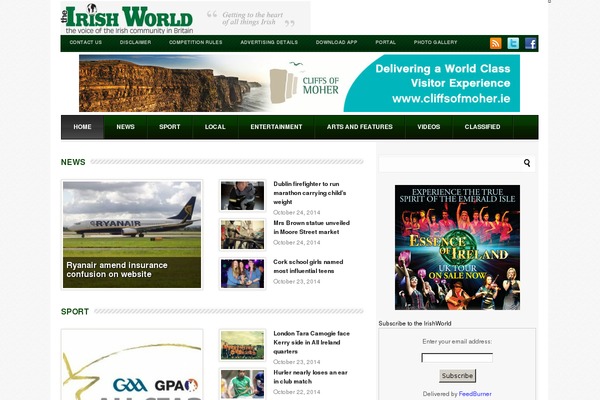Select the Sport navigation tab

170,127
